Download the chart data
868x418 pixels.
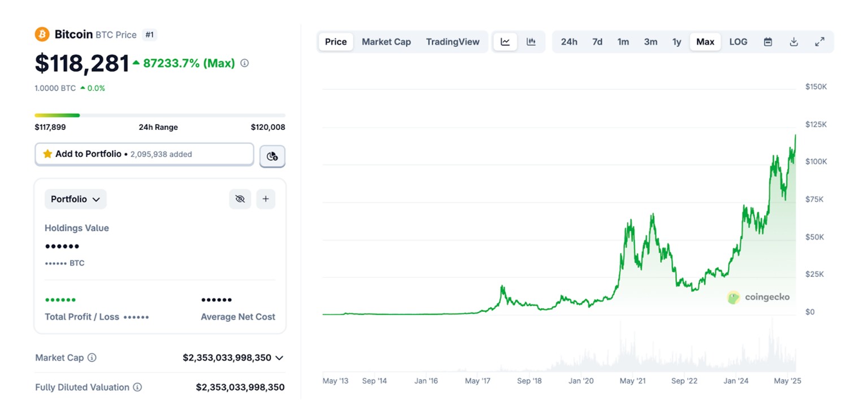pyautogui.click(x=794, y=42)
